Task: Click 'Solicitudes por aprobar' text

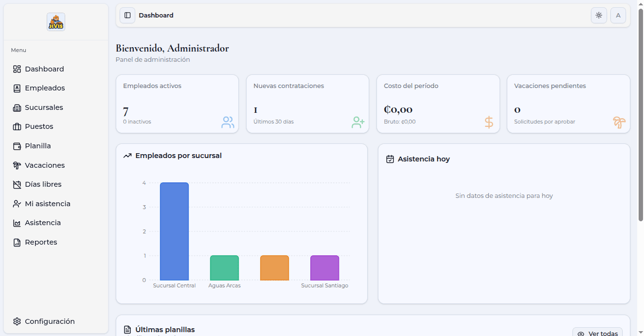Action: (x=545, y=122)
